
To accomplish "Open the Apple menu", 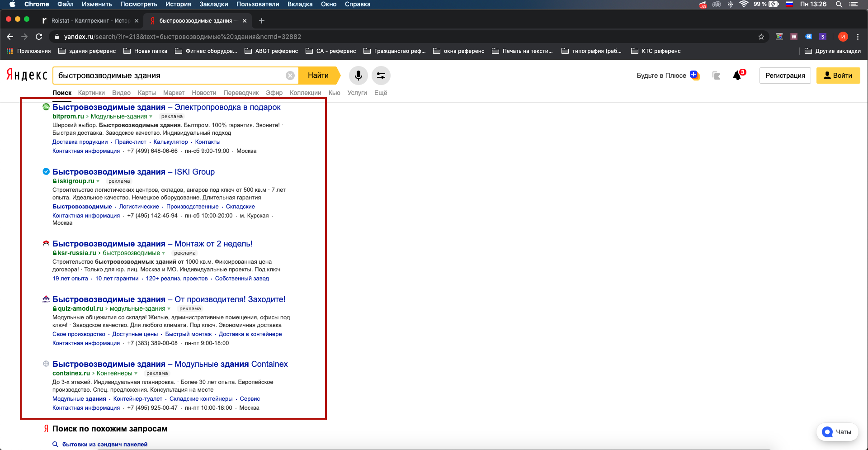I will 12,4.
